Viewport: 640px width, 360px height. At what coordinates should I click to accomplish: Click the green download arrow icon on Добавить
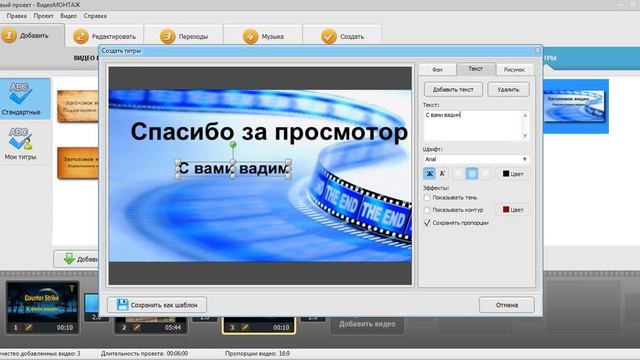tap(69, 259)
